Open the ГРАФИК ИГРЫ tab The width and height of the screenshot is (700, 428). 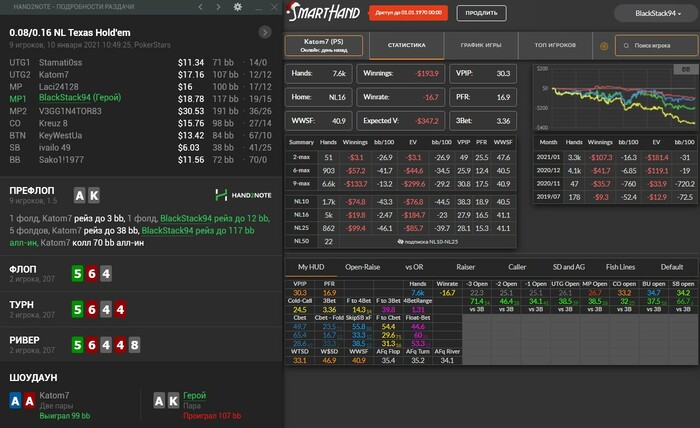point(481,45)
